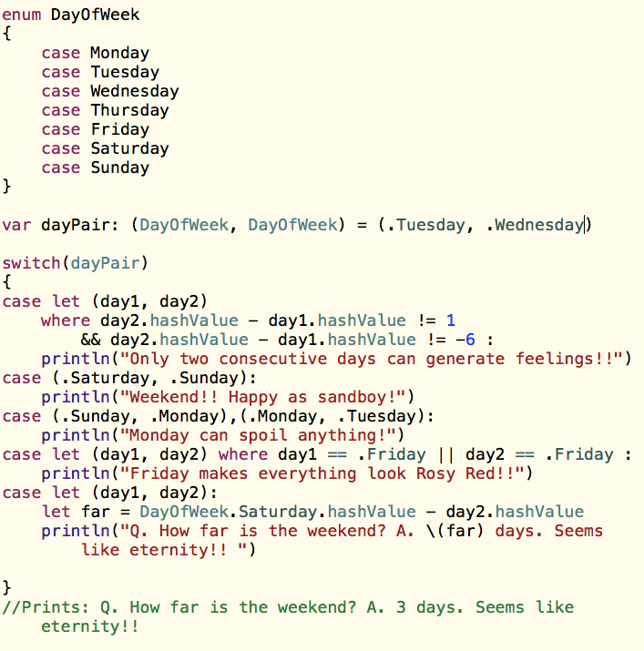Viewport: 644px width, 651px height.
Task: Click the word Thursday in case Thursday
Action: (x=129, y=110)
